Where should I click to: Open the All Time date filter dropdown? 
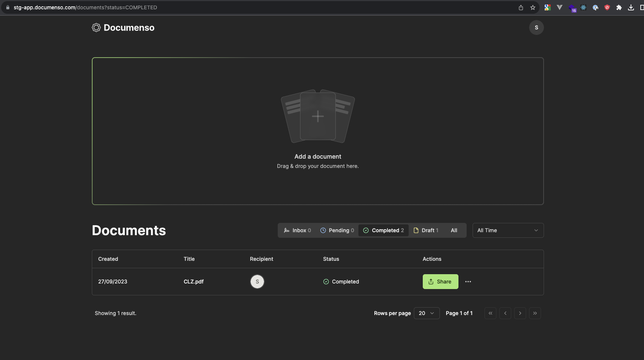click(508, 230)
